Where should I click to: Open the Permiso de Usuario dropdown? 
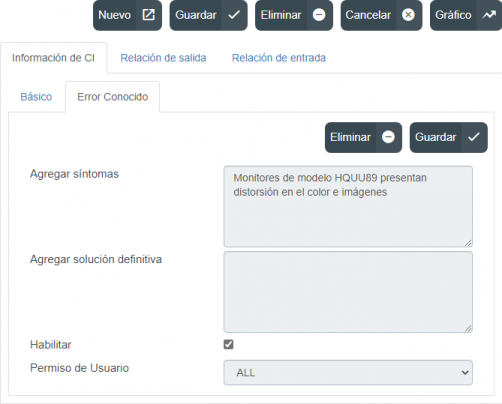pos(348,372)
